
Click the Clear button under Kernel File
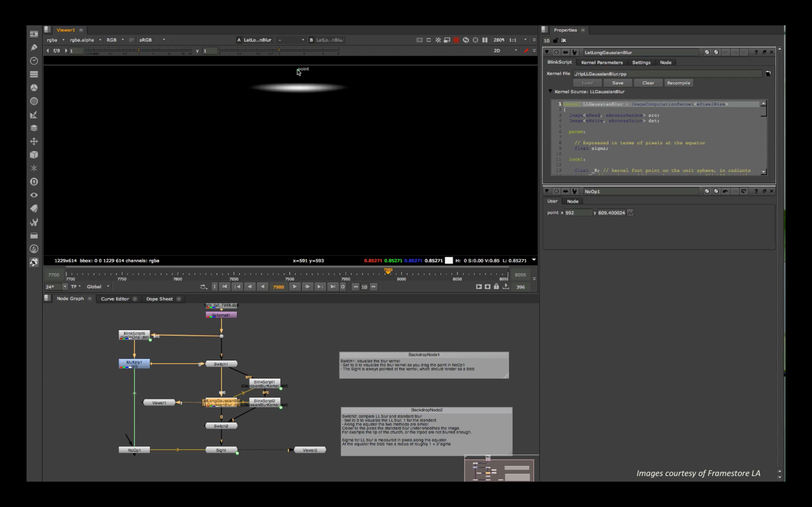click(x=648, y=83)
